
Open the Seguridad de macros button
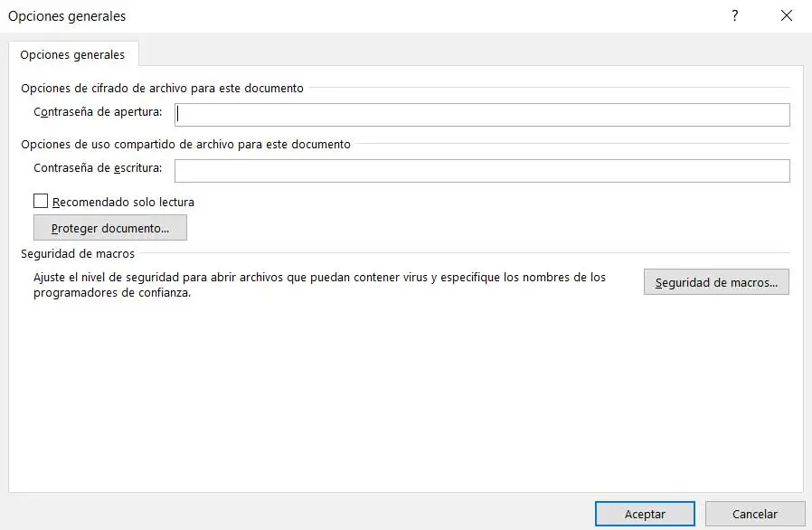[x=716, y=282]
